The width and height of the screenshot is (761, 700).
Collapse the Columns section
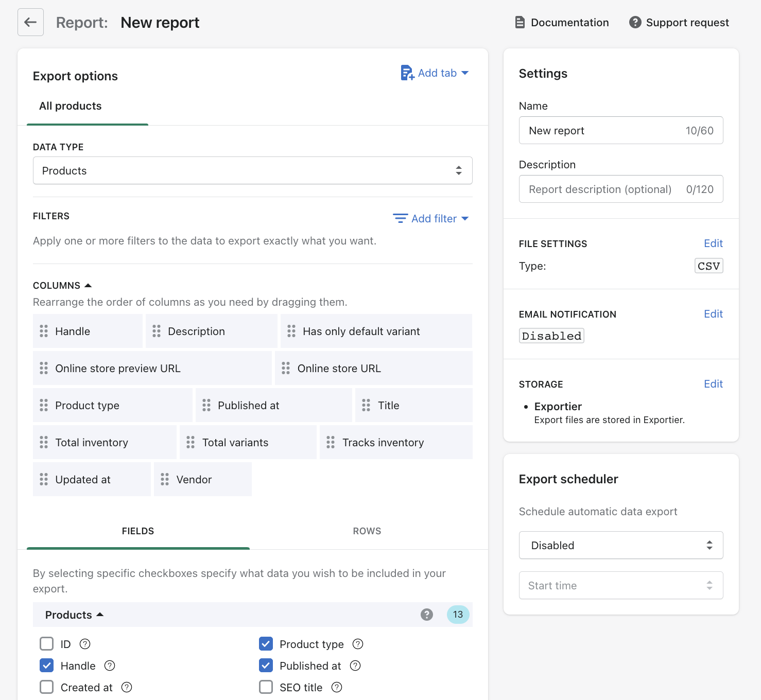coord(88,284)
